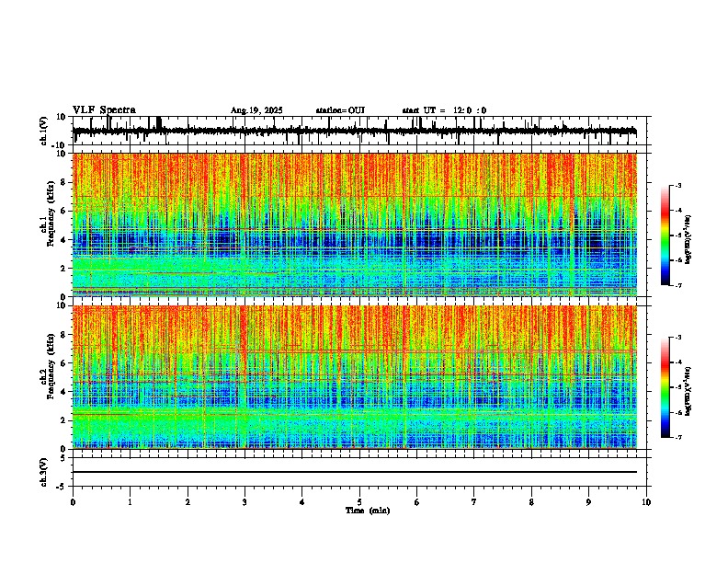Click the "8" kHz tick on ch.1 axis
The height and width of the screenshot is (563, 728).
tap(63, 182)
